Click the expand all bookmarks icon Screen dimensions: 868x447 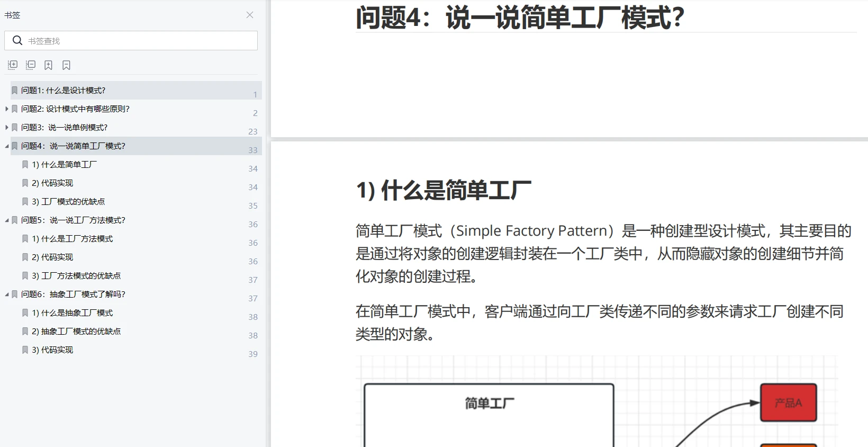(13, 65)
